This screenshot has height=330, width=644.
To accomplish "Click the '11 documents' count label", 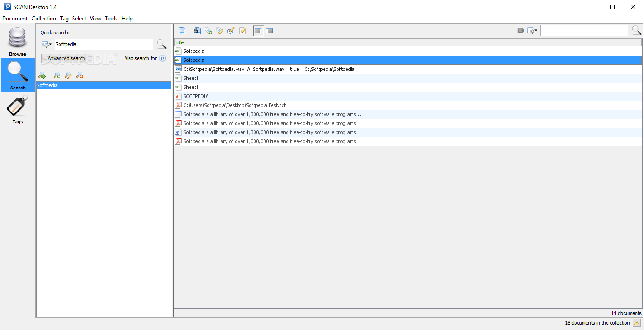I will 626,313.
